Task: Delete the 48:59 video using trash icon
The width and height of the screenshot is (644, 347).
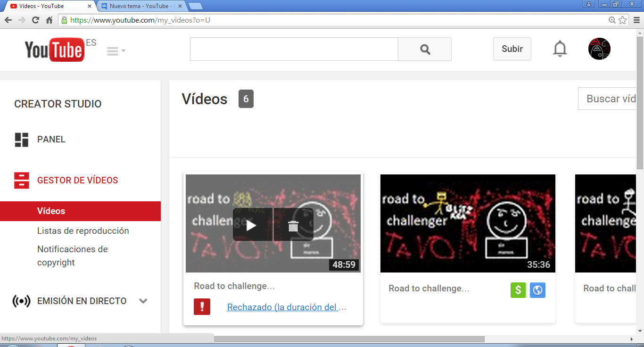Action: (293, 225)
